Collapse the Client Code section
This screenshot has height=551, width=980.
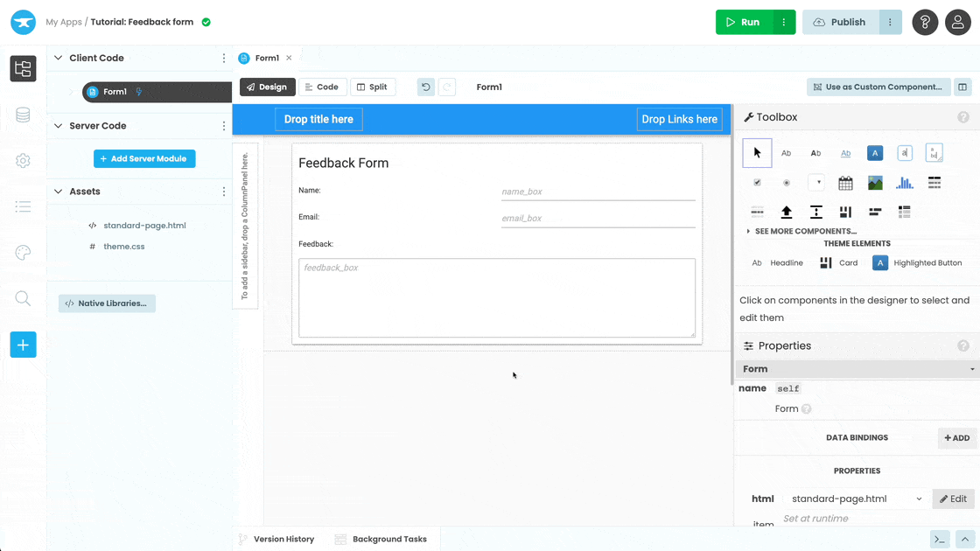tap(57, 57)
